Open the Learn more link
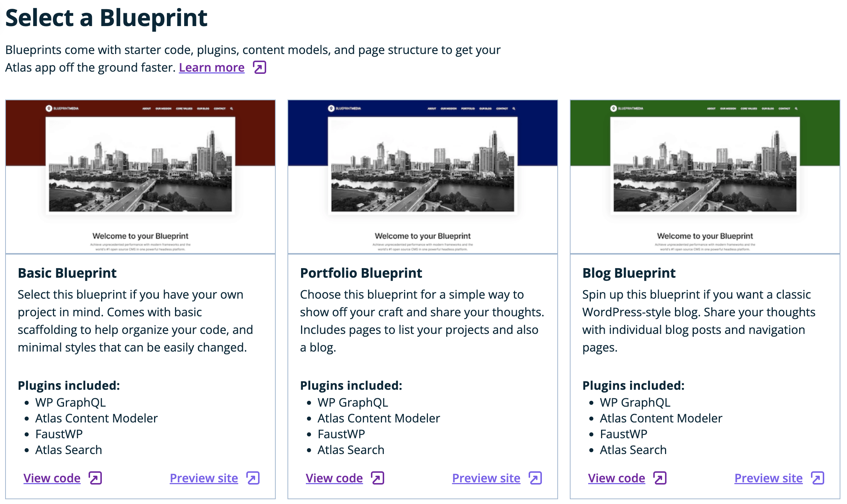 [x=211, y=68]
